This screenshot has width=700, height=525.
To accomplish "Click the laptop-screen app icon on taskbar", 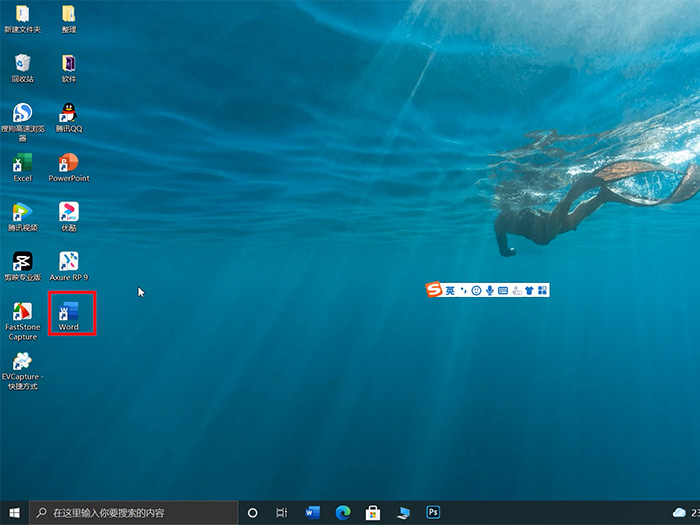I will tap(403, 513).
